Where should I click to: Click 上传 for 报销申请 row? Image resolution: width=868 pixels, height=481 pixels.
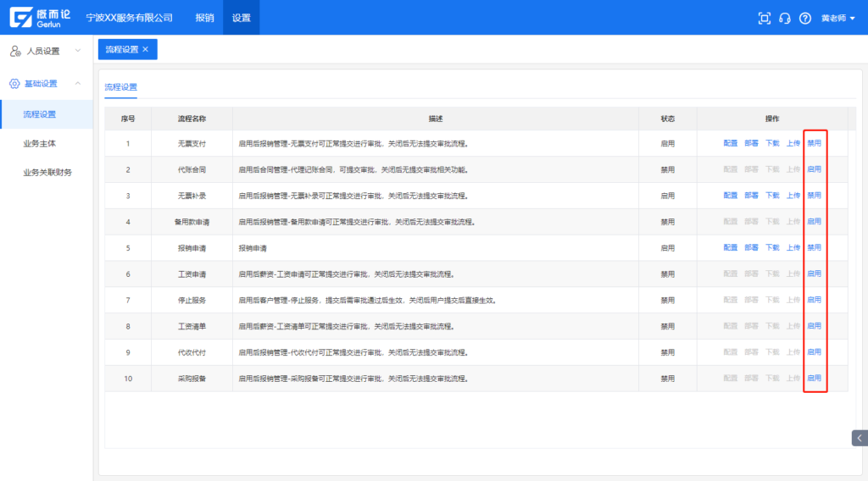coord(793,247)
